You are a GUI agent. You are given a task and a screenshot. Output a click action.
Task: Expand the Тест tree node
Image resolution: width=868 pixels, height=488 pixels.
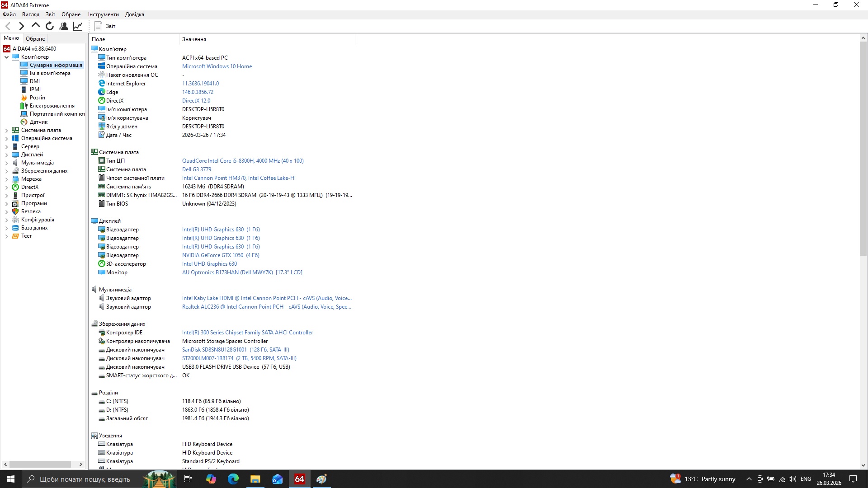pos(6,236)
